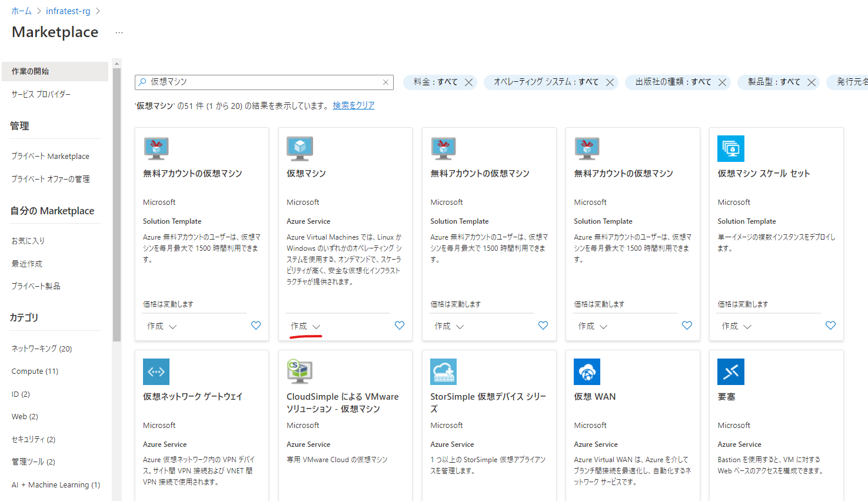Image resolution: width=868 pixels, height=501 pixels.
Task: Click the 仮想マシン スケール セット card icon
Action: [731, 148]
